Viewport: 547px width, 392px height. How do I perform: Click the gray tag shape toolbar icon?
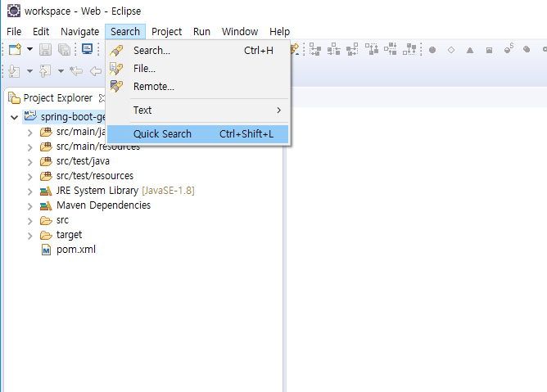[x=527, y=50]
